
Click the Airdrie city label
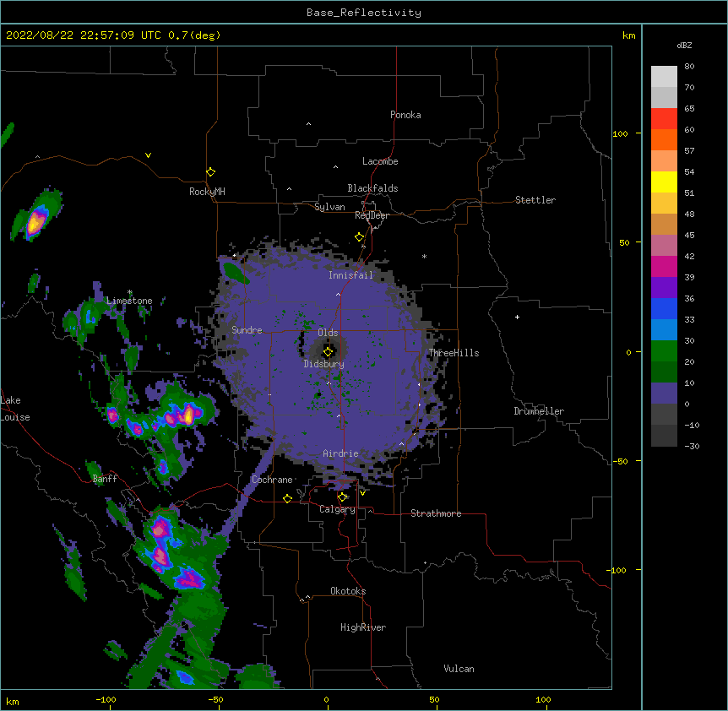[x=340, y=453]
